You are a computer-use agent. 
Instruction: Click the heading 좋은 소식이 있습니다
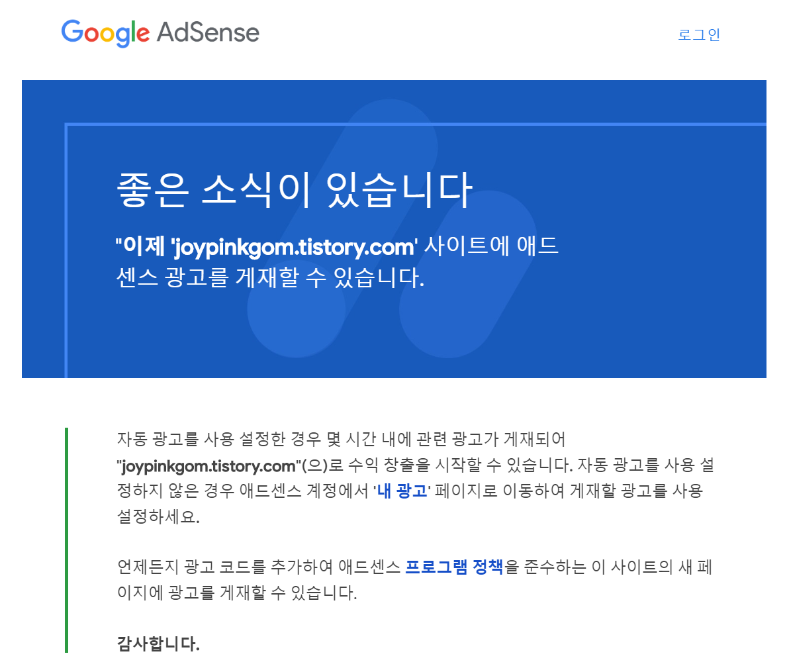[x=295, y=190]
